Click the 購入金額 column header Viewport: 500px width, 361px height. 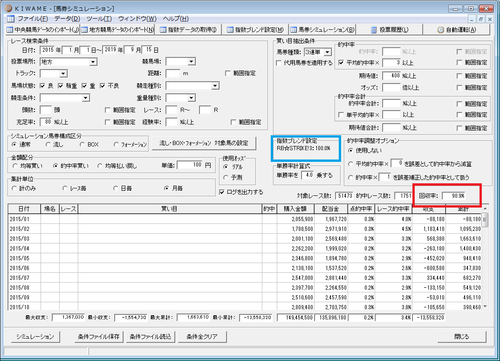click(x=295, y=209)
